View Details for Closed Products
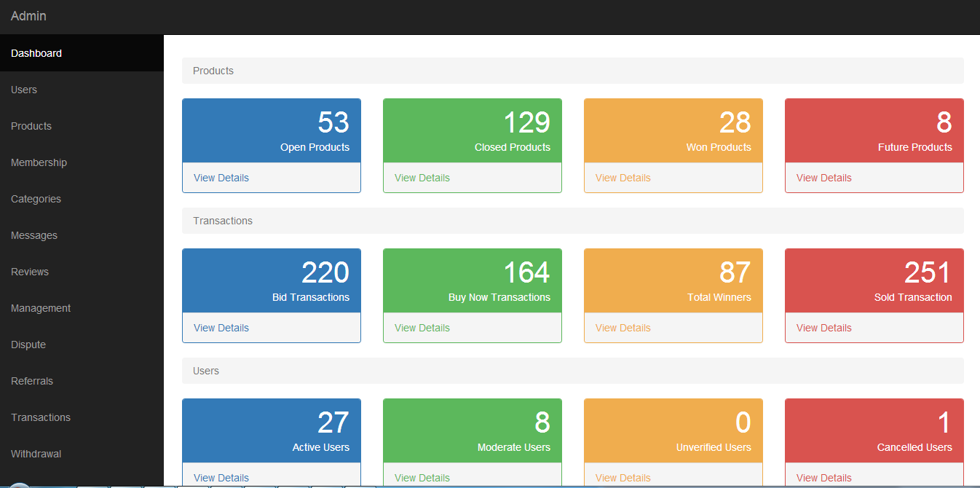 coord(422,178)
